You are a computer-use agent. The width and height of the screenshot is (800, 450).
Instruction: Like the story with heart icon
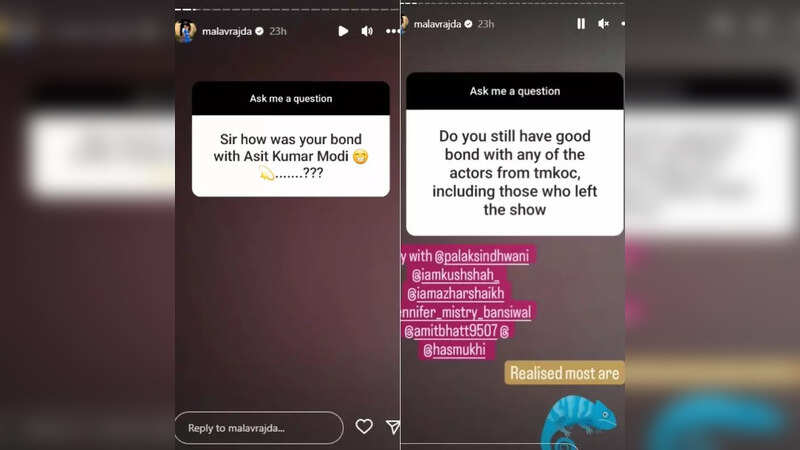(x=364, y=426)
